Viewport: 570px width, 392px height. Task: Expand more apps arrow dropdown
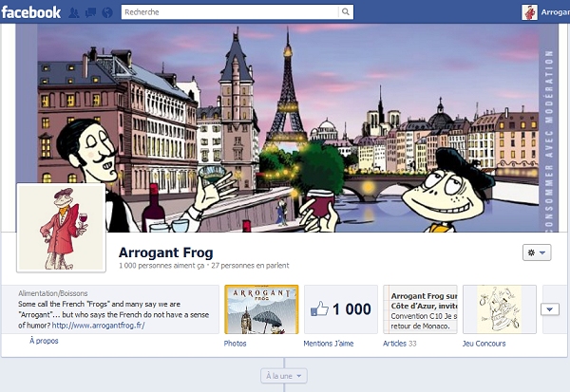pos(550,309)
